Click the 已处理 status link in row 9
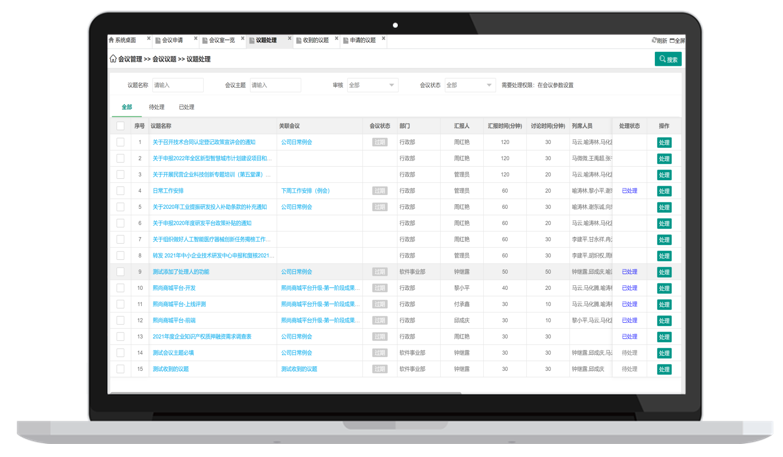This screenshot has width=783, height=457. (x=629, y=272)
